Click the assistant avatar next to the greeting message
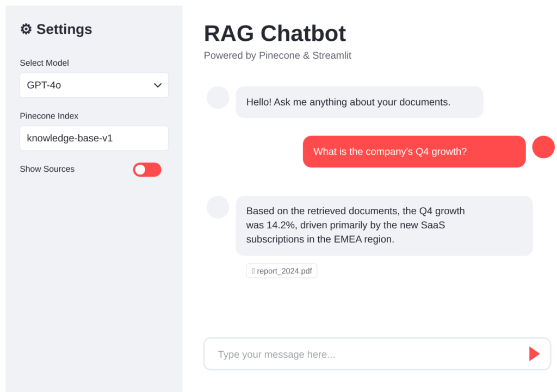 [x=218, y=97]
